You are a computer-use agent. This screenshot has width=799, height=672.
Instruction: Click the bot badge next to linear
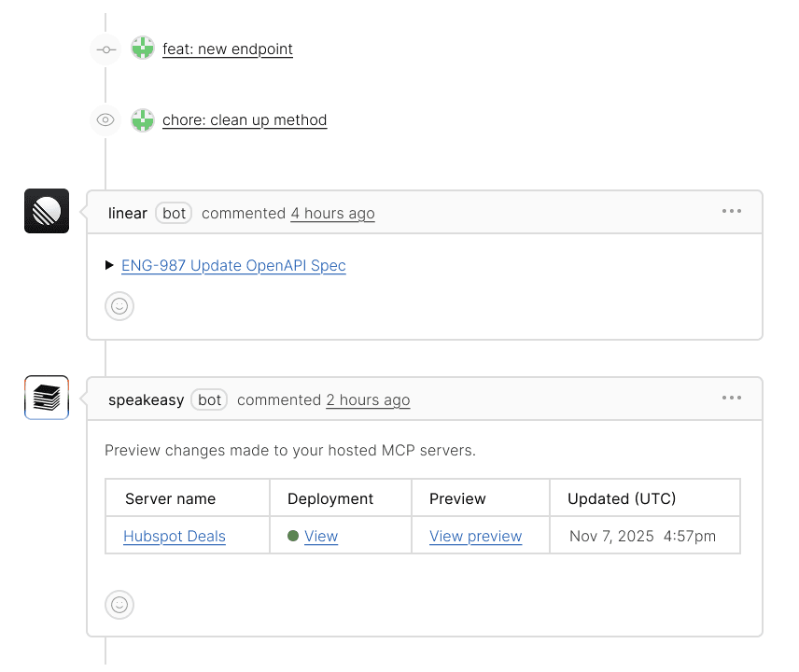point(174,213)
